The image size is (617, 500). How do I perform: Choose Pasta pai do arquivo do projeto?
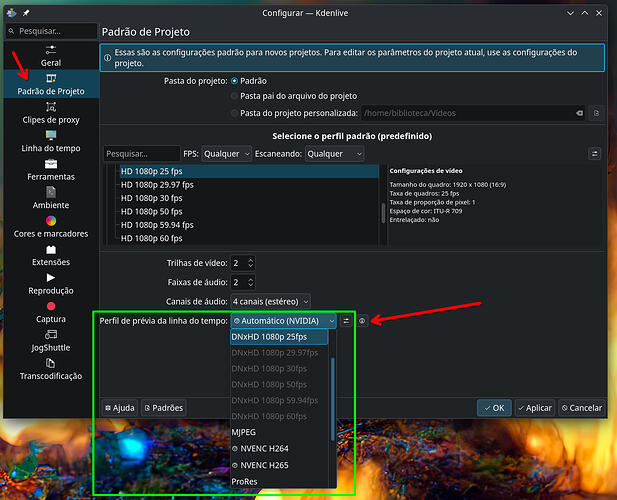pos(236,96)
